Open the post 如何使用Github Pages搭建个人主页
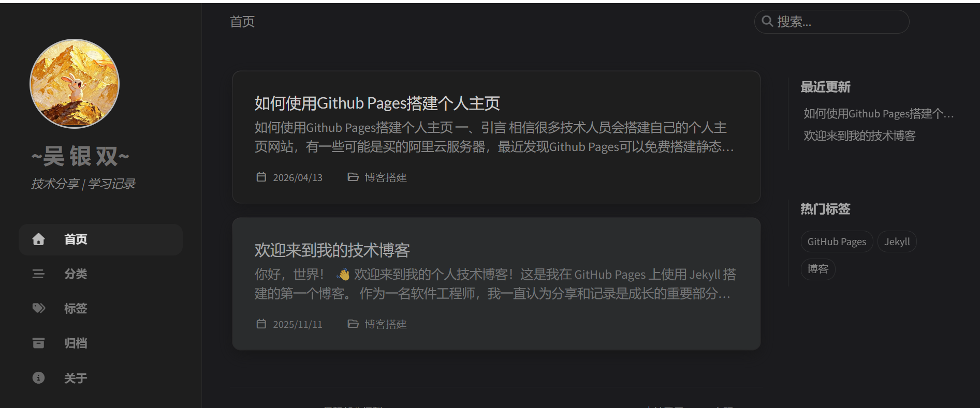Screen dimensions: 980x408 (x=377, y=103)
